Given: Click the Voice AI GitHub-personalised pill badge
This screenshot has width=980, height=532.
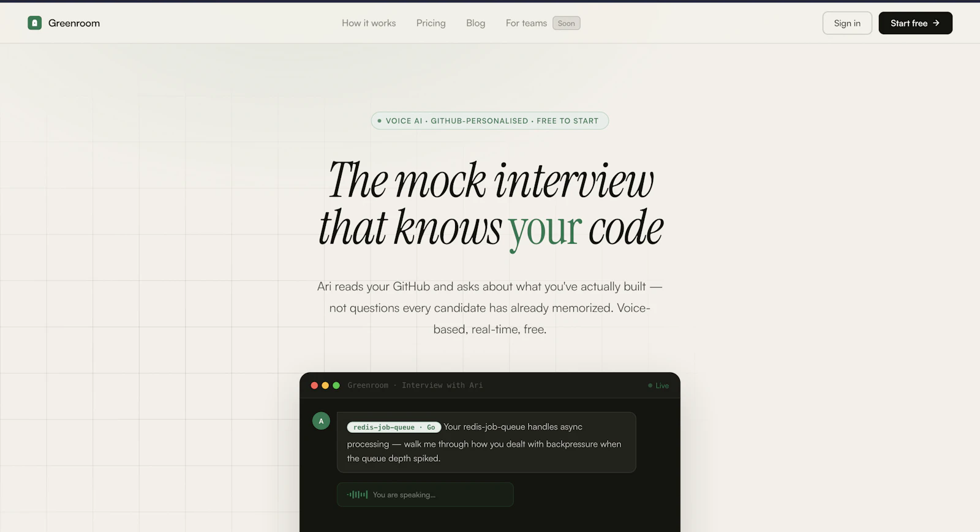Looking at the screenshot, I should coord(489,121).
